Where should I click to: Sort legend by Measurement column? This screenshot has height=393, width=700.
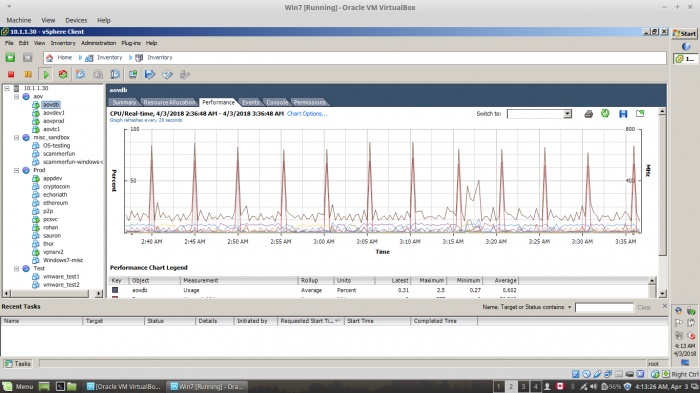239,280
